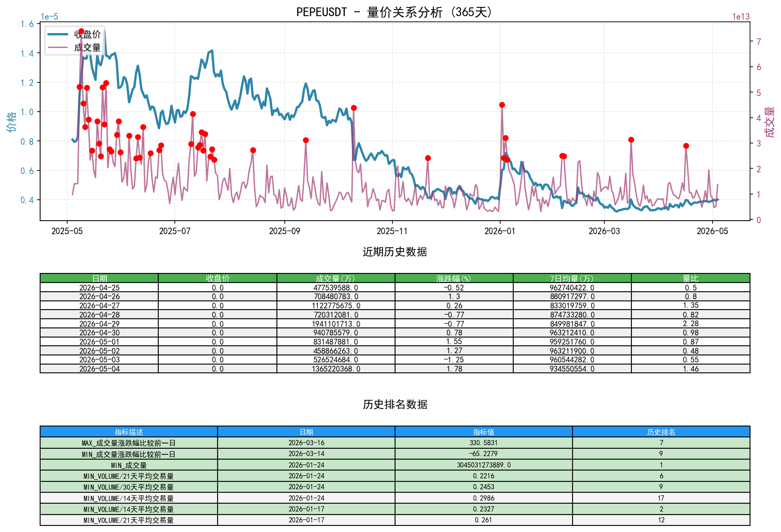This screenshot has height=532, width=781.
Task: Click the date cell 2026-04-25
Action: point(99,287)
